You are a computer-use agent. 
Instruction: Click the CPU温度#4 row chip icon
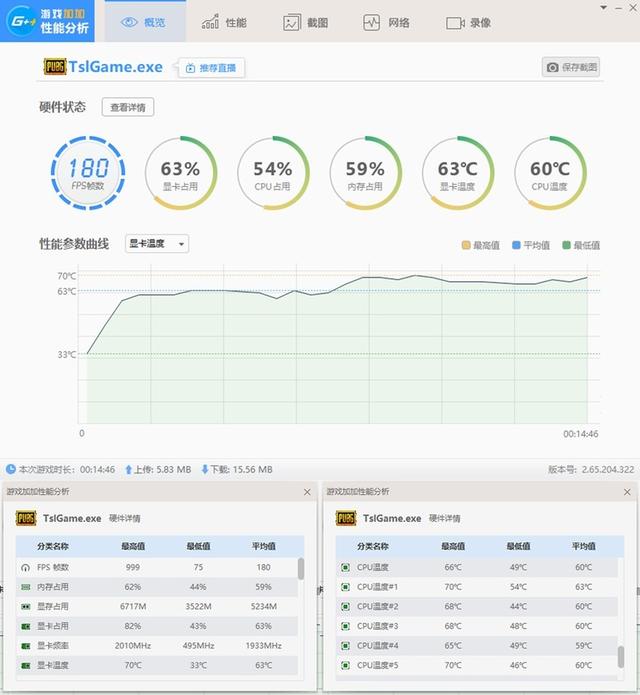346,646
